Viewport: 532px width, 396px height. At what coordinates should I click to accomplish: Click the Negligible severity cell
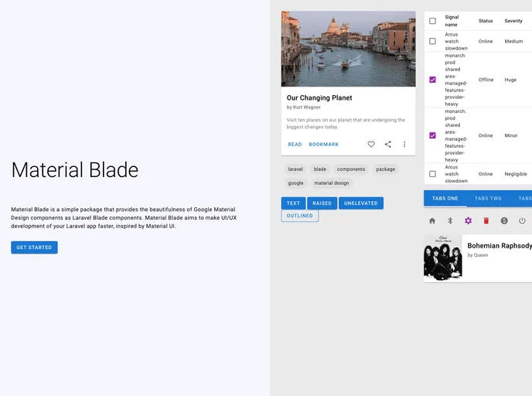point(516,174)
